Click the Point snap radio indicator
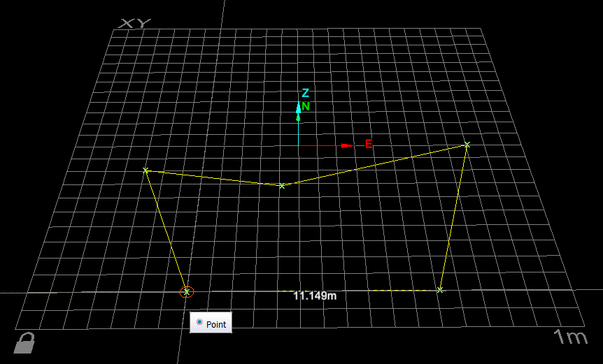Image resolution: width=603 pixels, height=364 pixels. (x=199, y=322)
